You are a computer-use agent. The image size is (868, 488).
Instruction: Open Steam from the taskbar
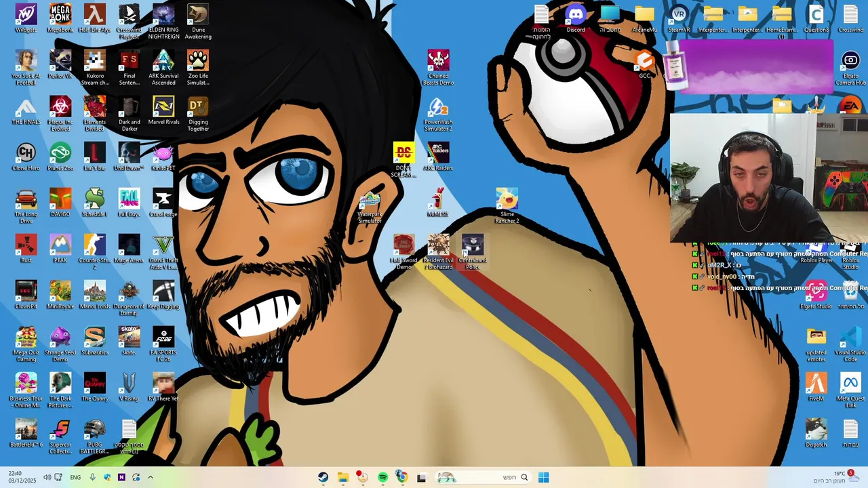pos(323,477)
